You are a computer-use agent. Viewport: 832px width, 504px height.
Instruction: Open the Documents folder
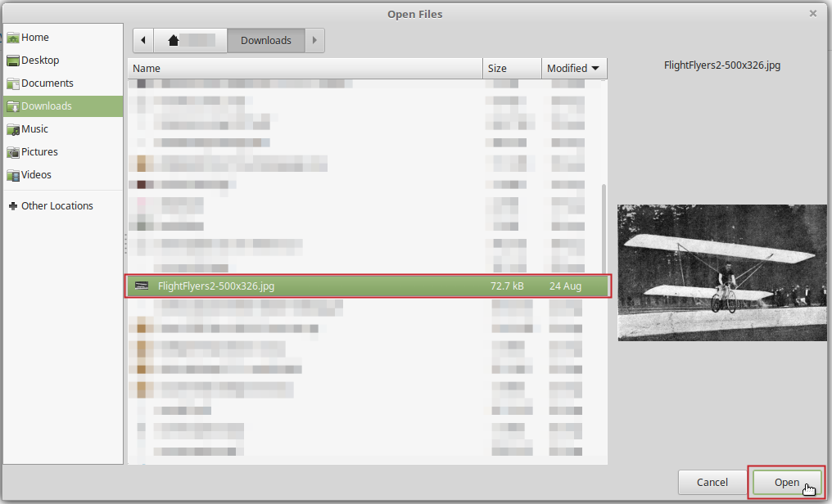tap(45, 83)
